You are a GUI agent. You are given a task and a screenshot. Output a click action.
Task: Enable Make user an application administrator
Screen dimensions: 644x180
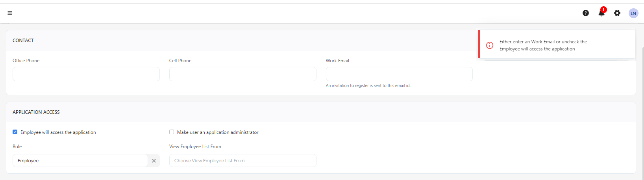tap(172, 132)
